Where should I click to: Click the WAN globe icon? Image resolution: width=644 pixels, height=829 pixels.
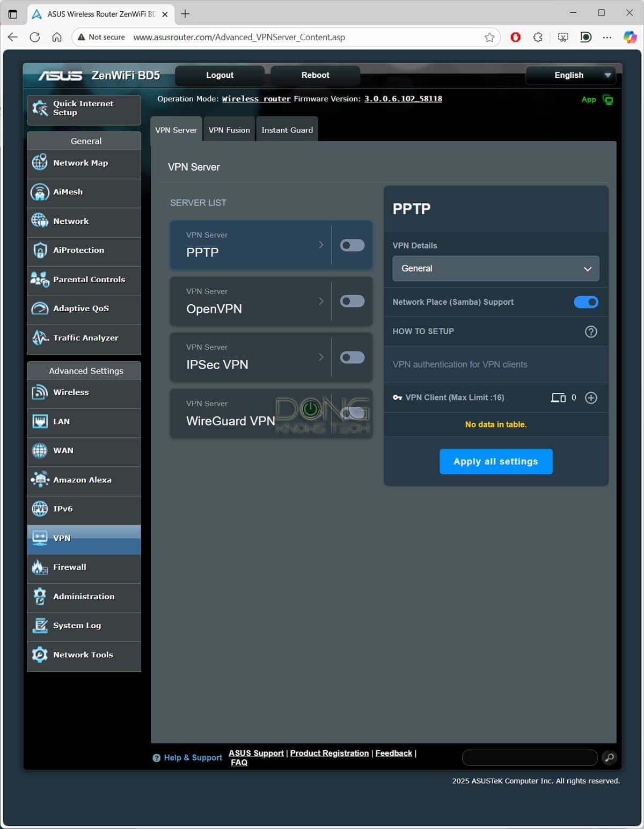[40, 451]
